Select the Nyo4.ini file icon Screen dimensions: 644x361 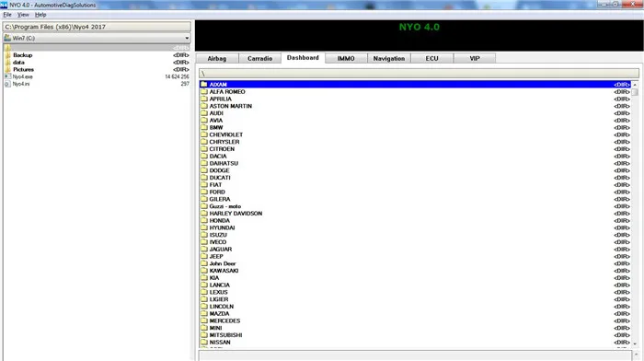point(7,84)
